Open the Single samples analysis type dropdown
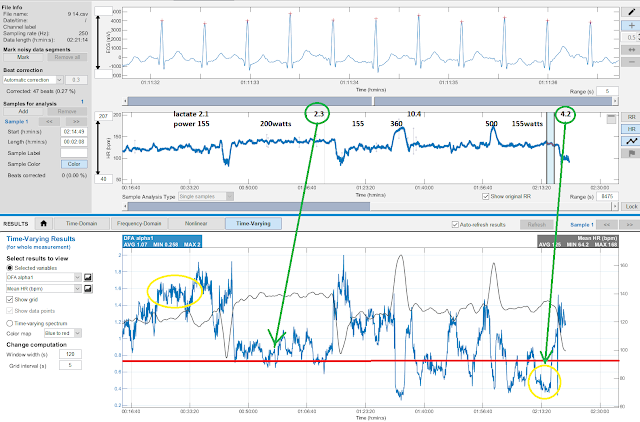The height and width of the screenshot is (422, 640). 206,196
